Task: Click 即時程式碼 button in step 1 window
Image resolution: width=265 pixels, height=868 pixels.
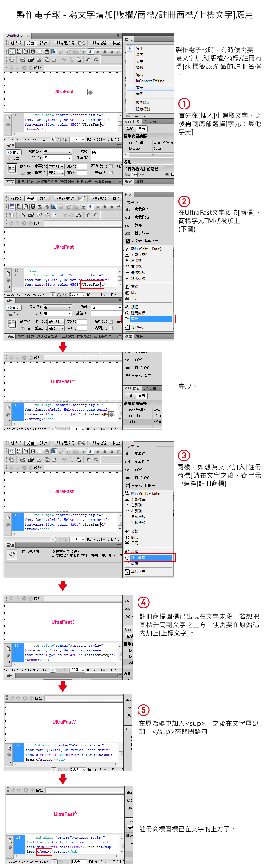Action: (x=65, y=43)
